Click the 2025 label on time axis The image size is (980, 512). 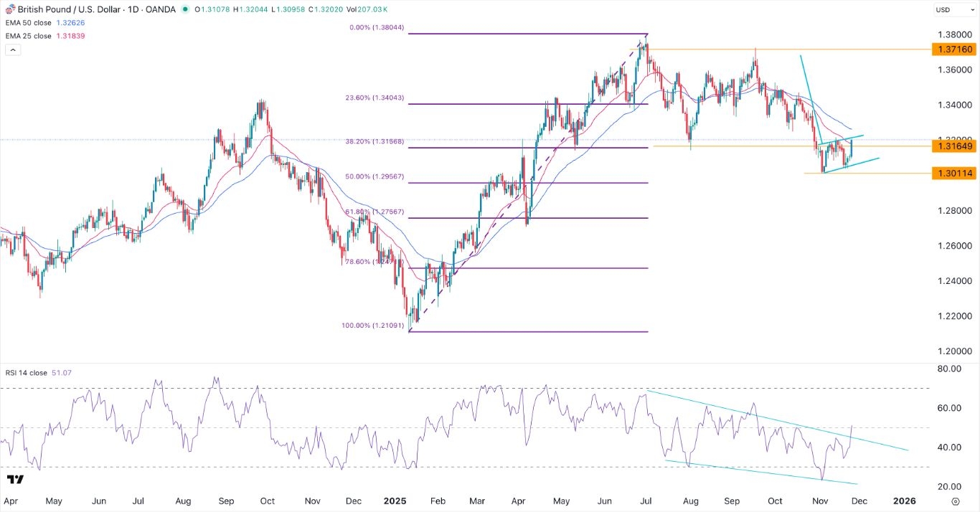pos(395,501)
